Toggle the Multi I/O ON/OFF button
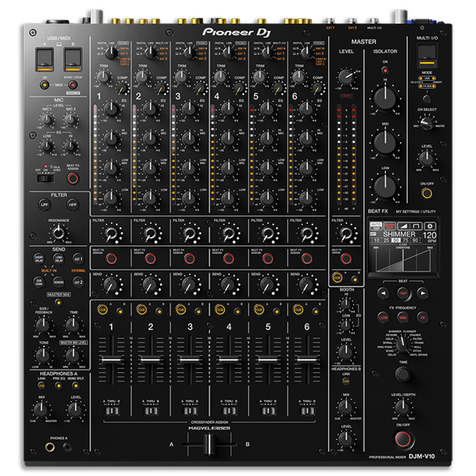The image size is (476, 476). [x=427, y=193]
